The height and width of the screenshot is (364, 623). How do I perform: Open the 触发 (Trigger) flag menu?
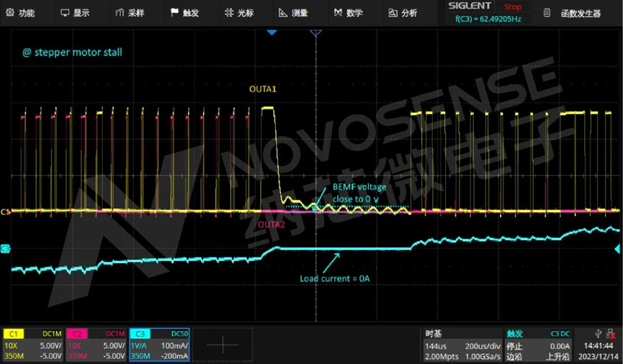click(x=184, y=12)
